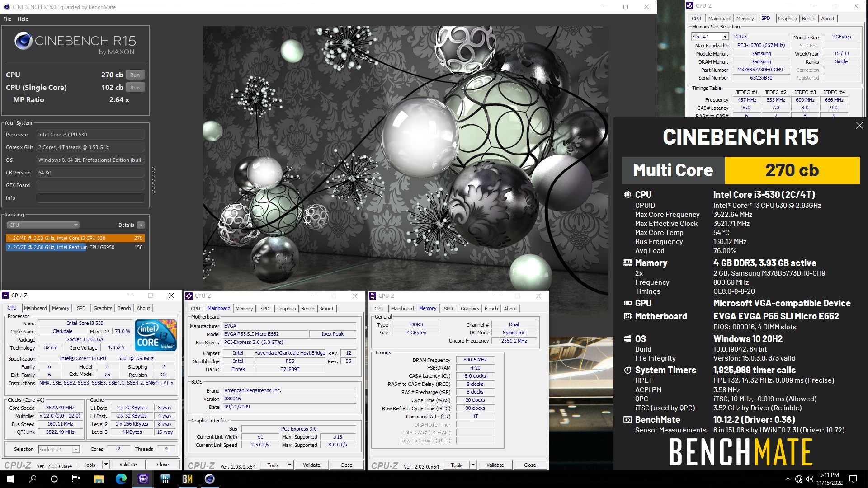868x488 pixels.
Task: Open Socket #1 selection dropdown
Action: click(x=59, y=449)
